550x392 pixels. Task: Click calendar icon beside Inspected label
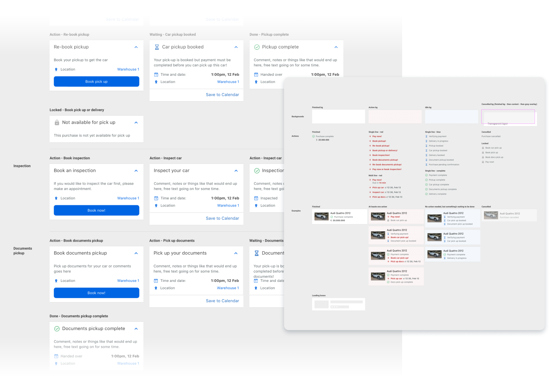point(256,198)
